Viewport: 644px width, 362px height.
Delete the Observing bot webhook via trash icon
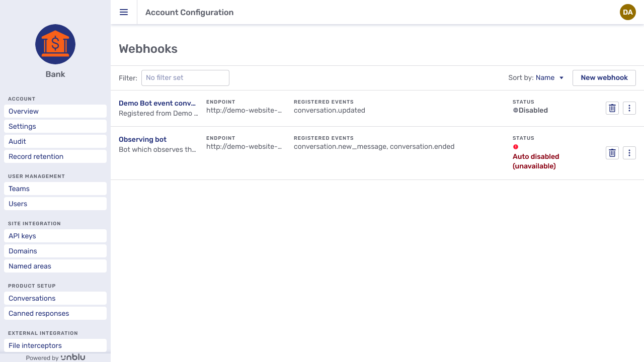[612, 152]
